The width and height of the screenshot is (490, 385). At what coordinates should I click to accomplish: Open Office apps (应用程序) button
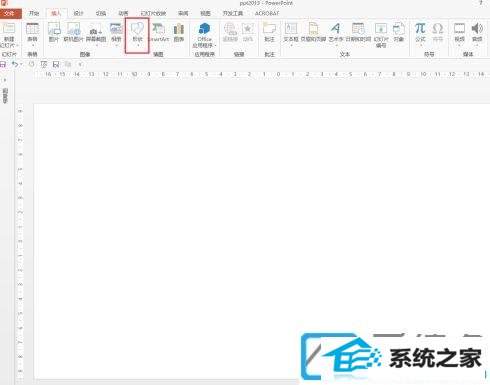(x=204, y=35)
